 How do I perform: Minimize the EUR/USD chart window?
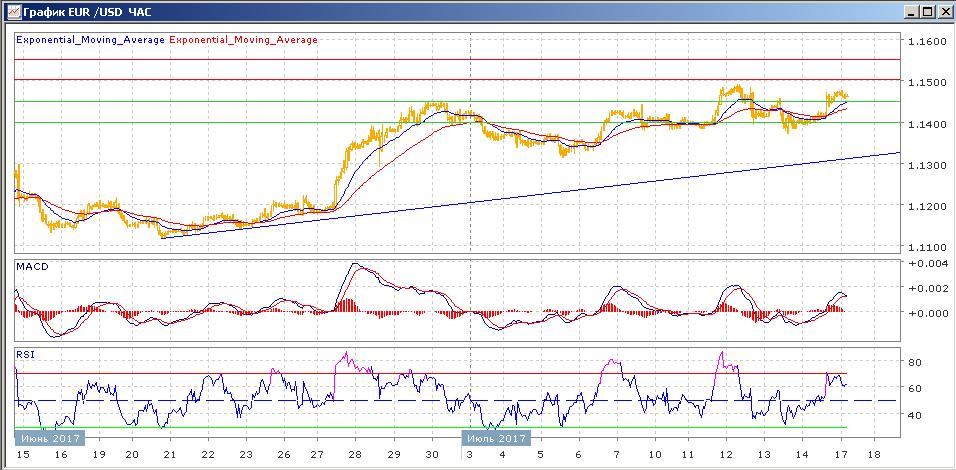[x=911, y=11]
